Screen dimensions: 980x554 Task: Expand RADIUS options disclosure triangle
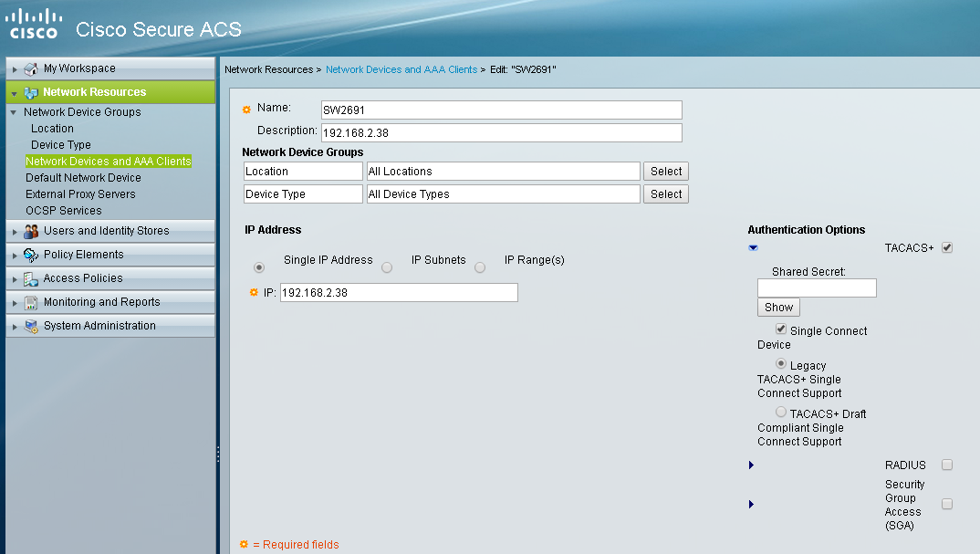click(751, 465)
